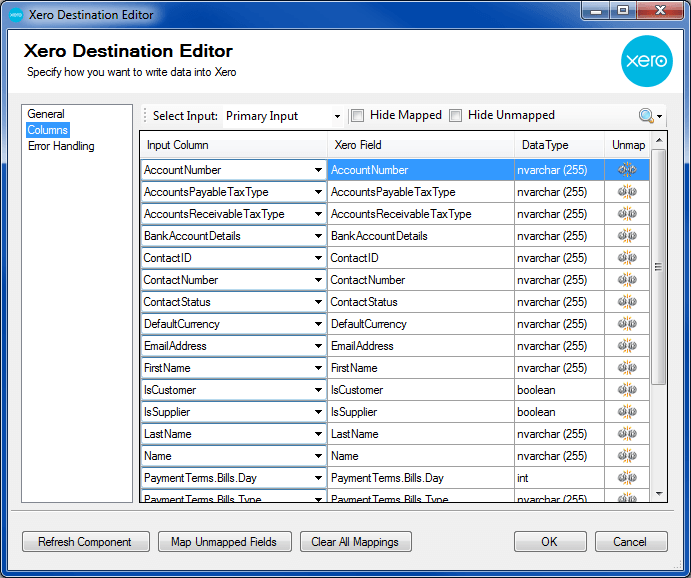Open the Error Handling page

point(61,146)
